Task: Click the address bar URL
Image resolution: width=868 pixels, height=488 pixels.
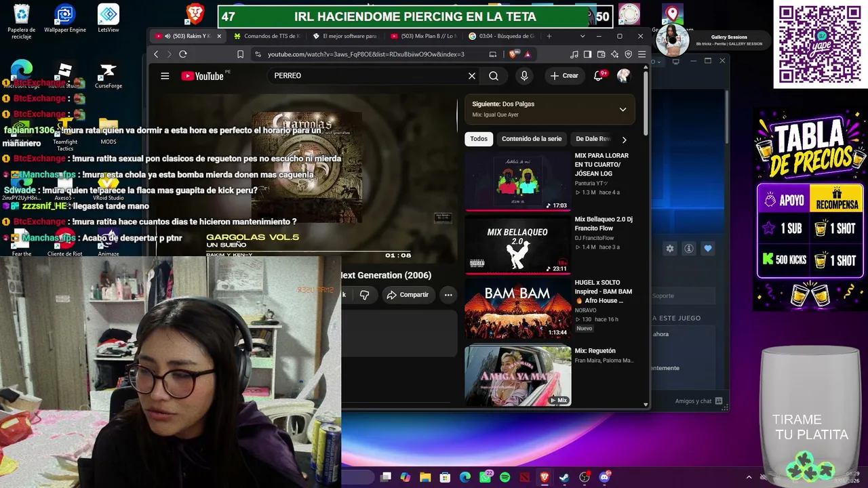Action: 366,54
